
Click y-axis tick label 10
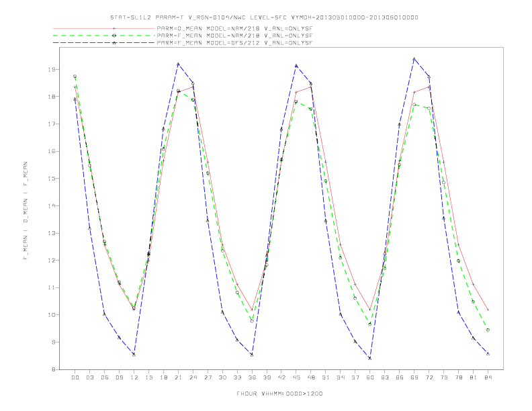coord(52,315)
